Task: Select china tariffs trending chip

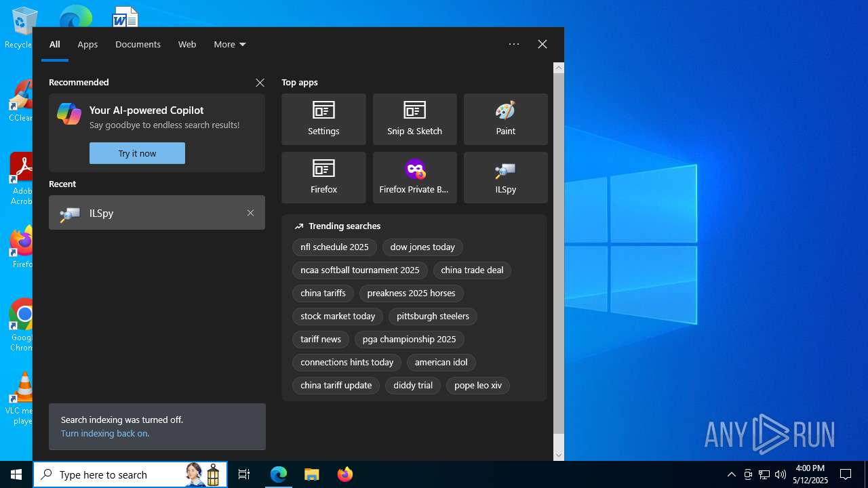Action: (323, 293)
